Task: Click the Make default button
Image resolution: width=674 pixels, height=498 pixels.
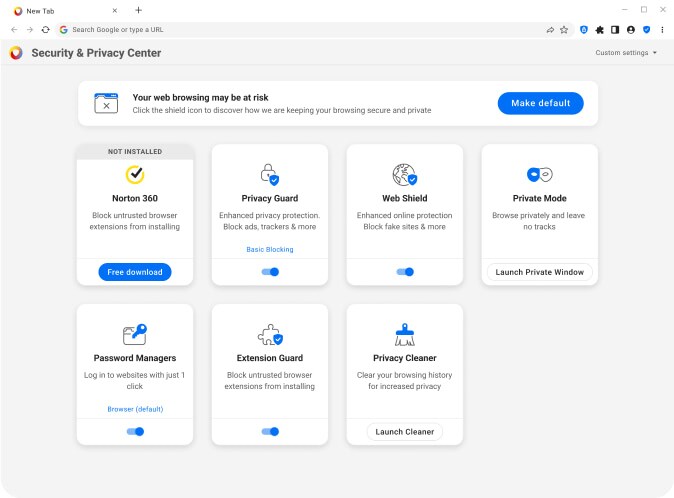Action: click(540, 103)
